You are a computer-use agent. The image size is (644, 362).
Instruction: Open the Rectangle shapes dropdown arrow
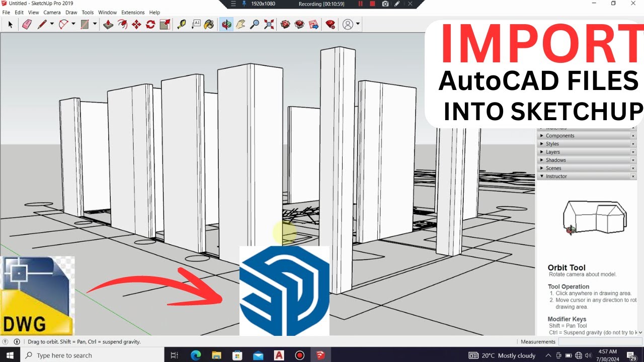(x=95, y=24)
